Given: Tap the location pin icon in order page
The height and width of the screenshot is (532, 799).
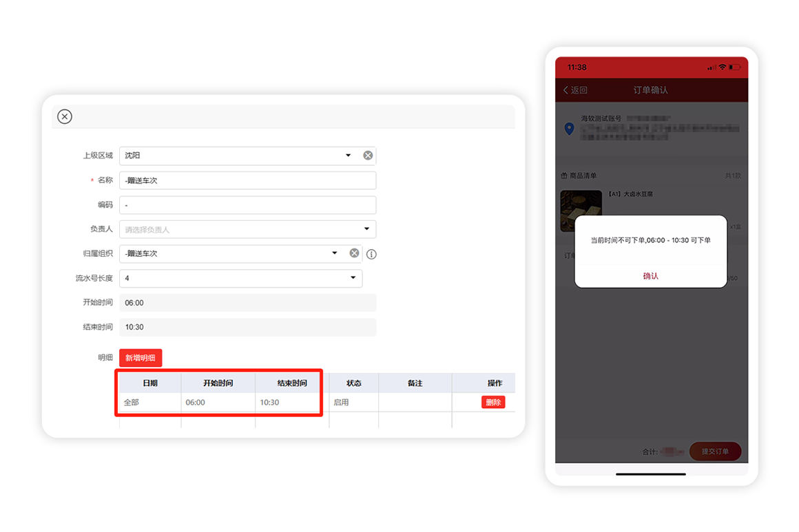Looking at the screenshot, I should [x=569, y=129].
